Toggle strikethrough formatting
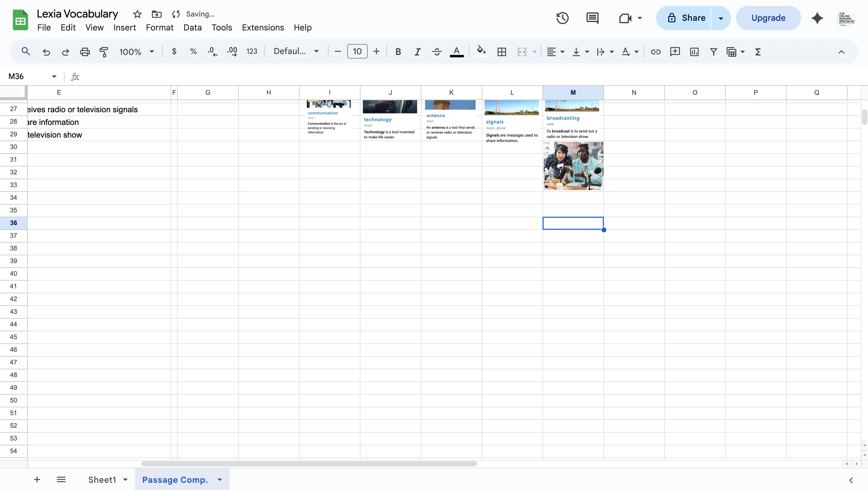The image size is (868, 490). [436, 51]
